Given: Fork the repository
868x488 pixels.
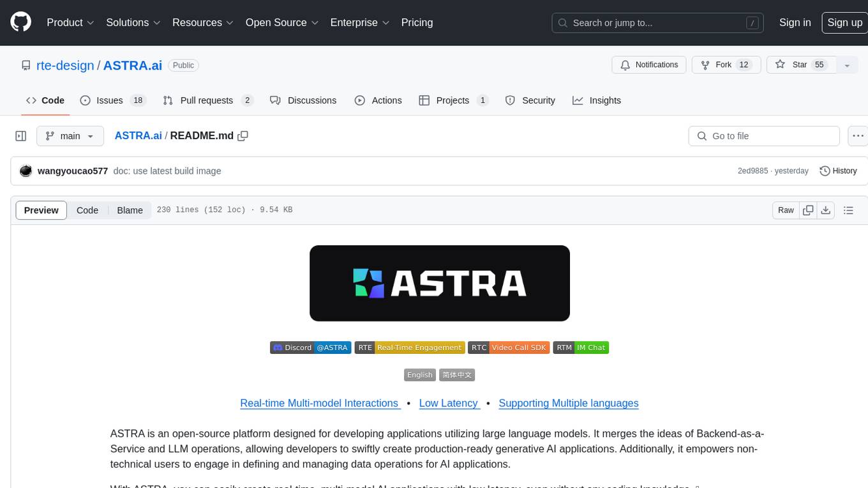Looking at the screenshot, I should (726, 65).
